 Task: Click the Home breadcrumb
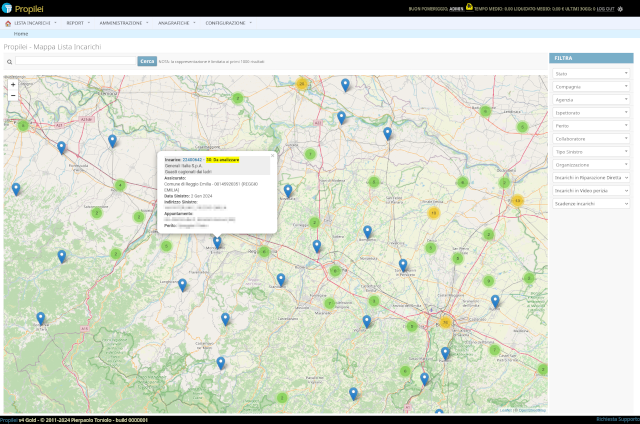(x=21, y=34)
